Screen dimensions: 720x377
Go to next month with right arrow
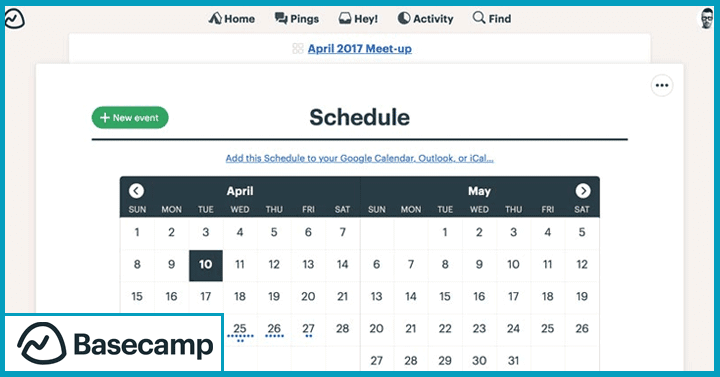pos(583,191)
